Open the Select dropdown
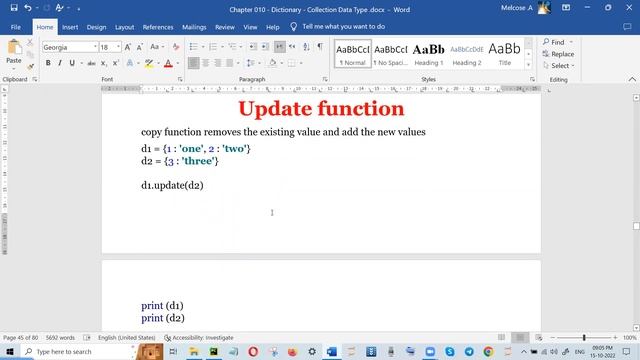This screenshot has height=360, width=640. click(x=559, y=66)
